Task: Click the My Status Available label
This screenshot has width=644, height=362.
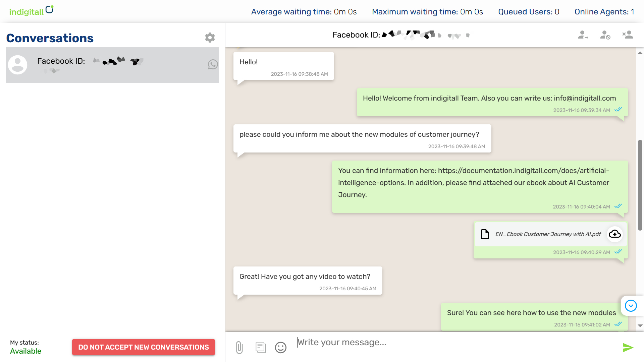Action: pos(25,347)
